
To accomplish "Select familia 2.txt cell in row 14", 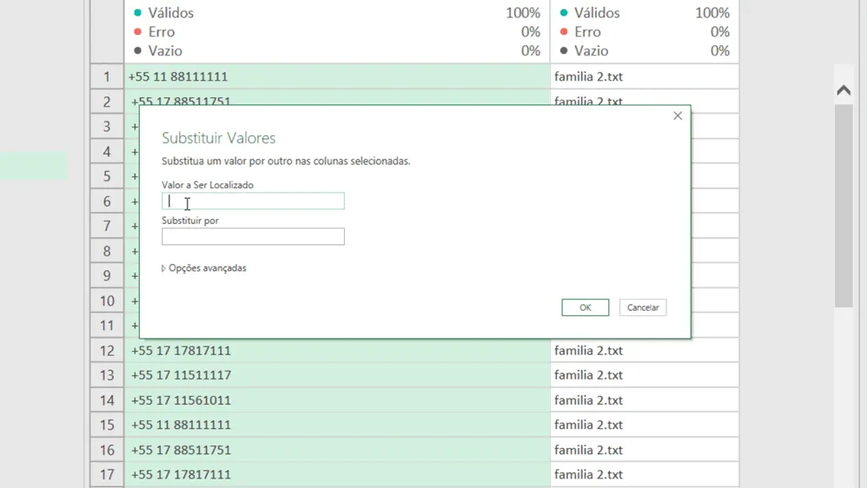I will pos(645,400).
